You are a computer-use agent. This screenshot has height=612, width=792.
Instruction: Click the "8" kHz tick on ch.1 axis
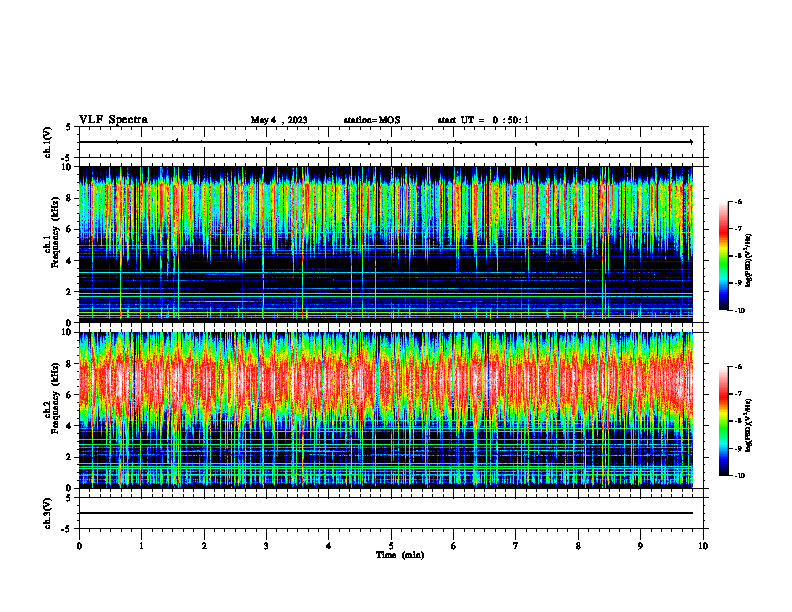(70, 198)
